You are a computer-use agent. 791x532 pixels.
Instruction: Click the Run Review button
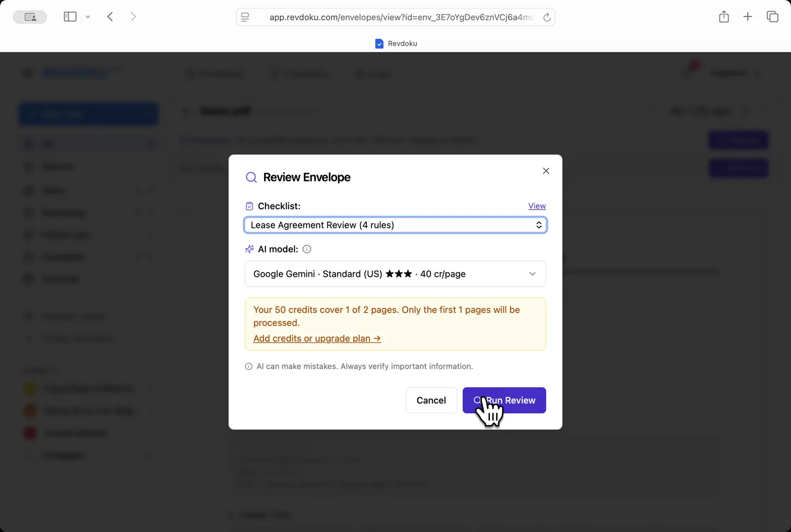(504, 400)
